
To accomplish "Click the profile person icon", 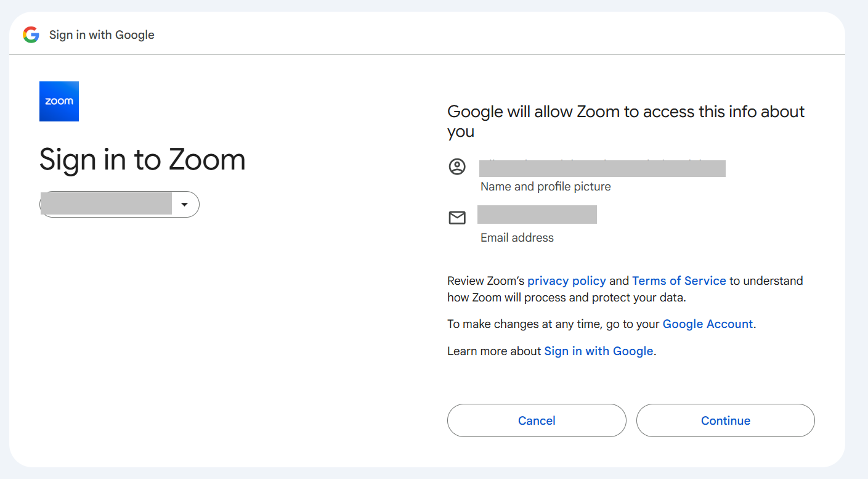I will 457,167.
